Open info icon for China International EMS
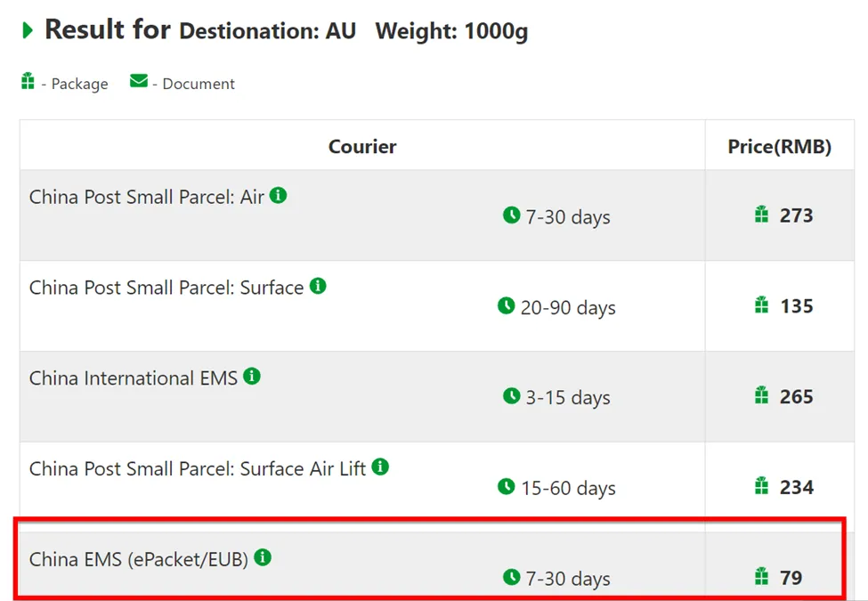Image resolution: width=868 pixels, height=601 pixels. (x=252, y=377)
